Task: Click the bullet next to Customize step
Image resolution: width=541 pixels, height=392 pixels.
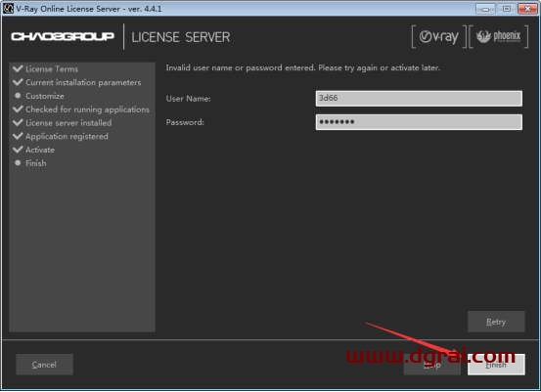Action: click(x=18, y=96)
